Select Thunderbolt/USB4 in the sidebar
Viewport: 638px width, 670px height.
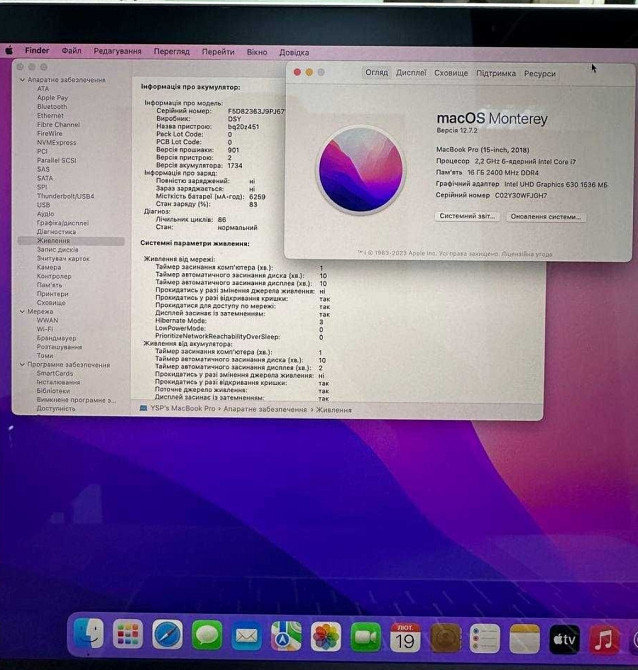pos(65,196)
